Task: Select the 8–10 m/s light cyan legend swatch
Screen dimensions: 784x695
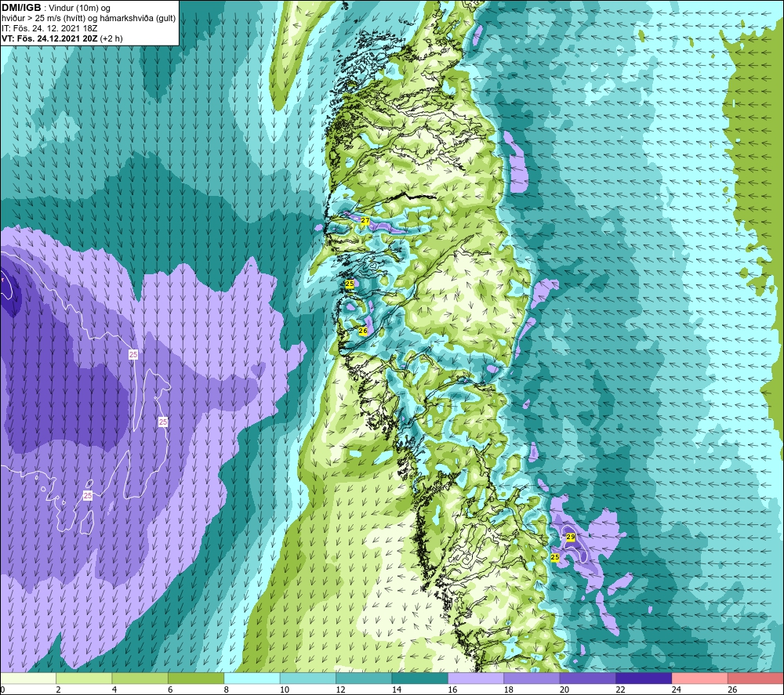Action: coord(252,679)
